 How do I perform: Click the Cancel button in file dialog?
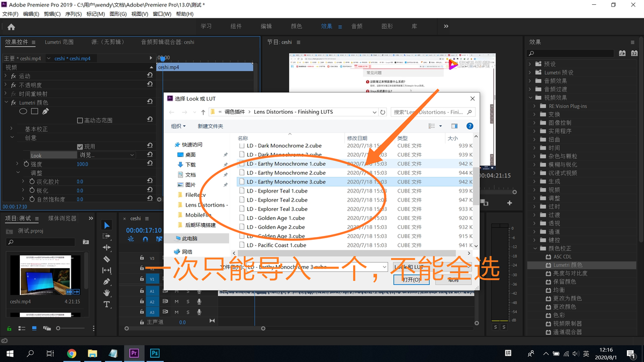pyautogui.click(x=453, y=279)
